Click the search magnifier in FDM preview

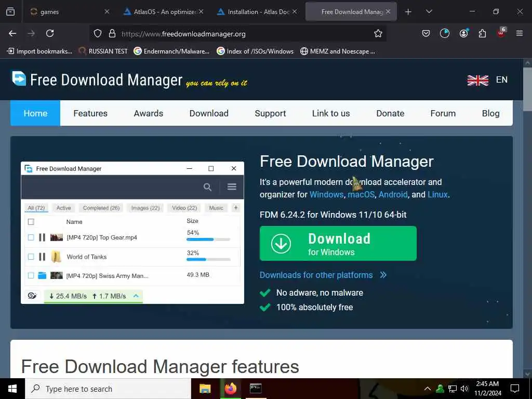[x=207, y=187]
